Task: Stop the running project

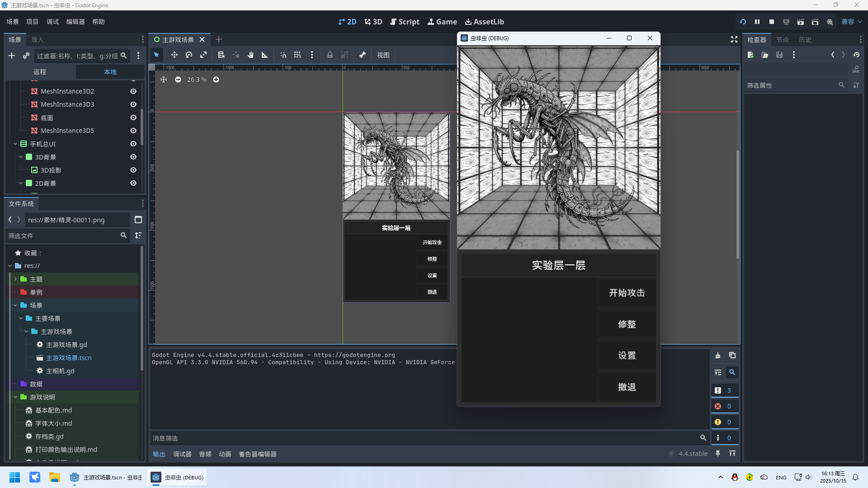Action: (772, 22)
